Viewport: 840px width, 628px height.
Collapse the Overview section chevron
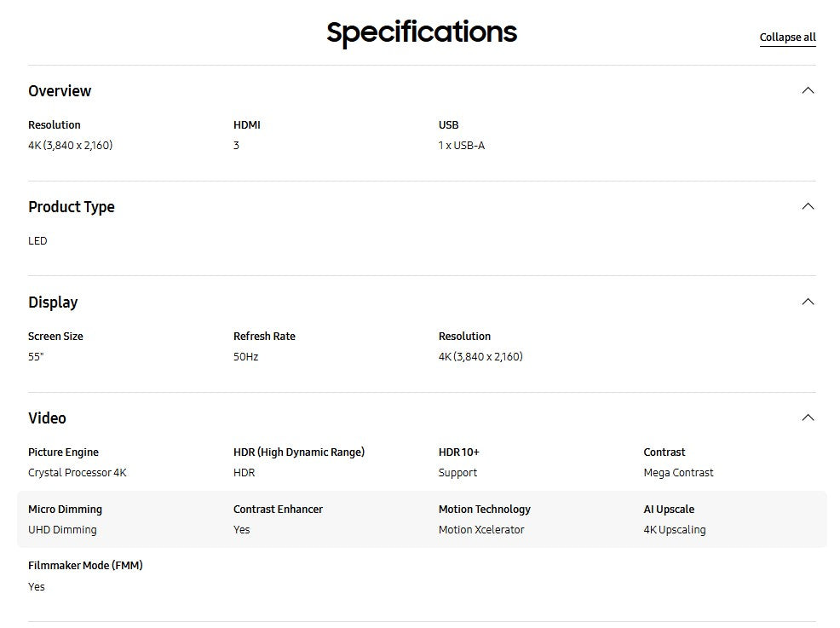[x=808, y=90]
